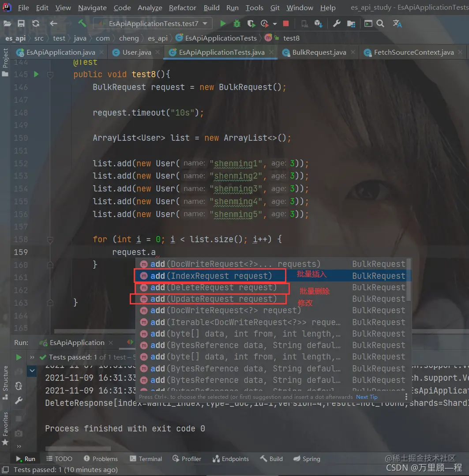This screenshot has height=476, width=469.
Task: Click completion popup vertical scrollbar
Action: point(409,281)
